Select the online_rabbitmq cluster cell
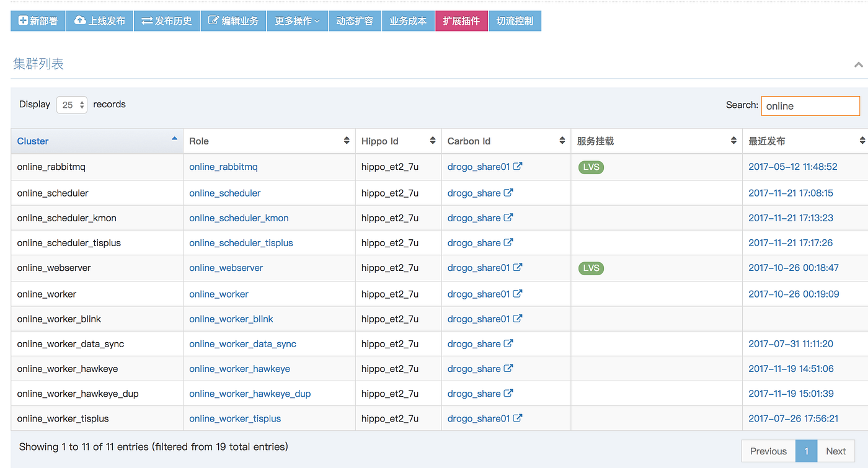Viewport: 868px width, 468px height. point(97,167)
